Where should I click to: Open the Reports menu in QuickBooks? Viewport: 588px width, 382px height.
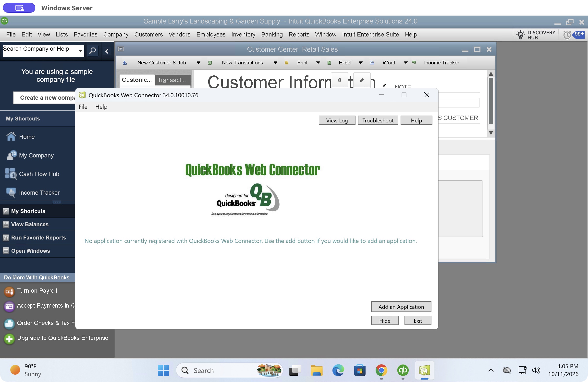(299, 35)
